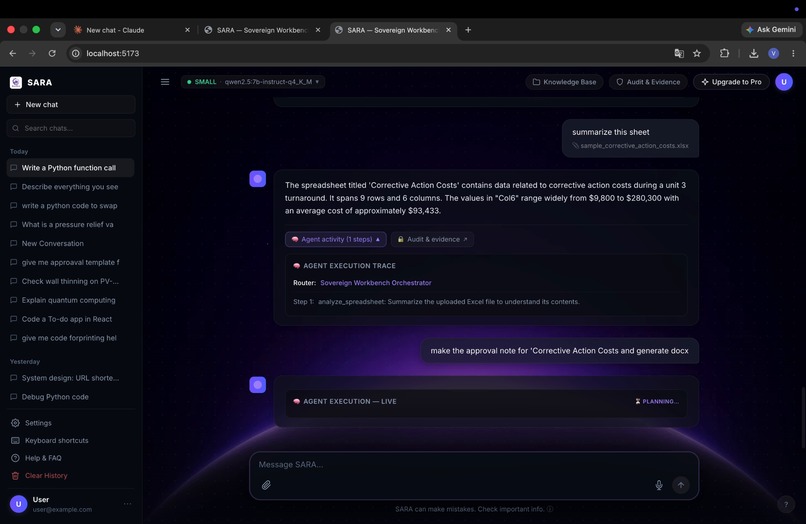
Task: Open 'give me approaval template f' chat
Action: tap(70, 262)
